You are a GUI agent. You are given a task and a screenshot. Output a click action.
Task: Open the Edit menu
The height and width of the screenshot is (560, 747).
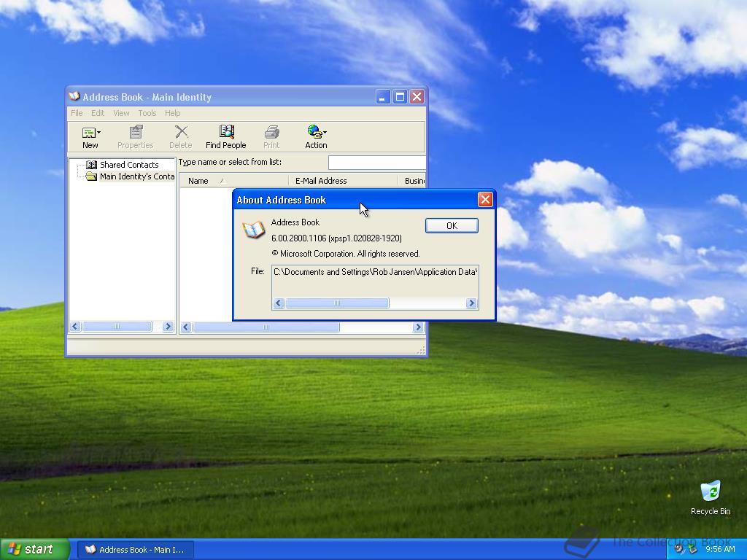pos(98,113)
